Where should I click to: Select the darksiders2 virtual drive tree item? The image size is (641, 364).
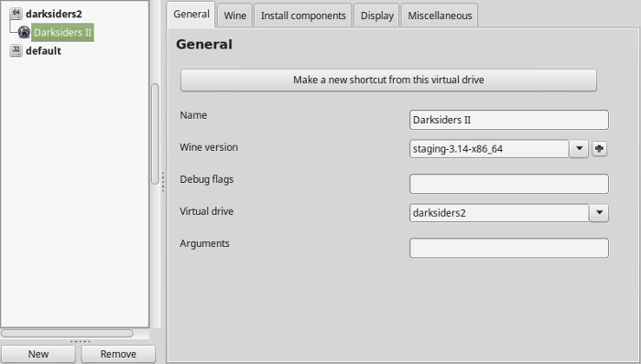(x=53, y=14)
